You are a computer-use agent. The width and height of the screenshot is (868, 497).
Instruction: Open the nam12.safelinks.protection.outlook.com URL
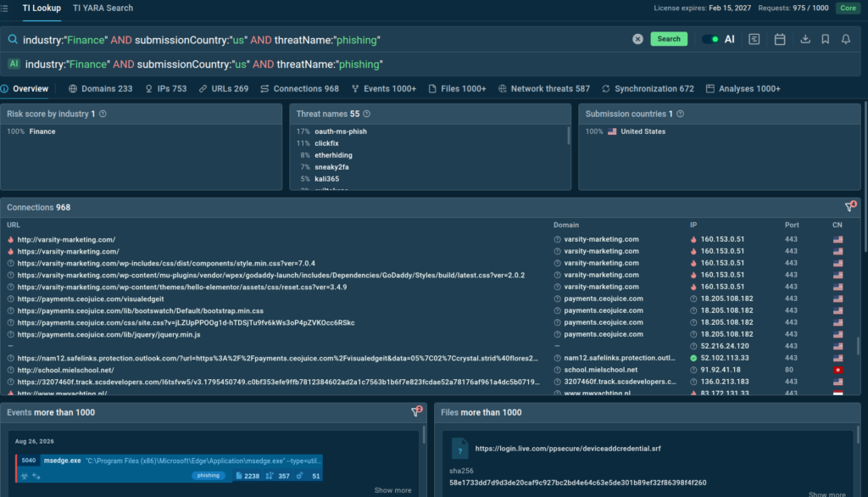point(277,359)
